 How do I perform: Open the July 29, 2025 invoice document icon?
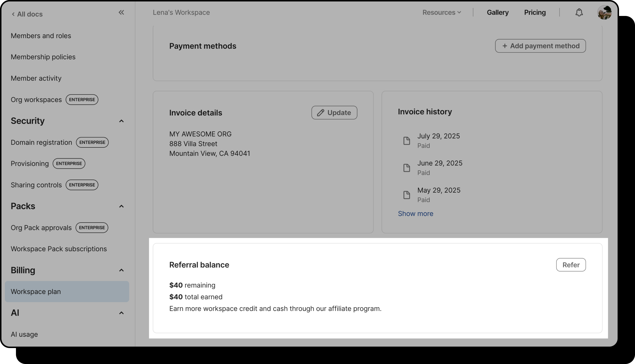coord(407,141)
